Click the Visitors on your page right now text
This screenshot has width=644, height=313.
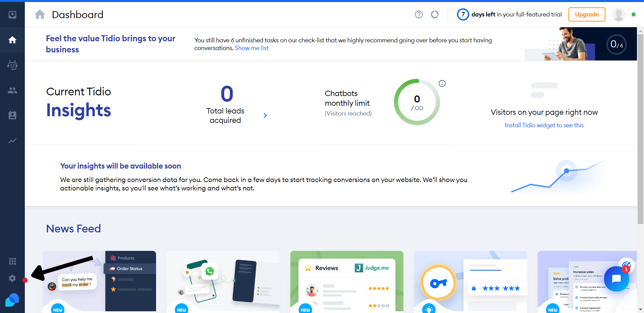click(544, 112)
